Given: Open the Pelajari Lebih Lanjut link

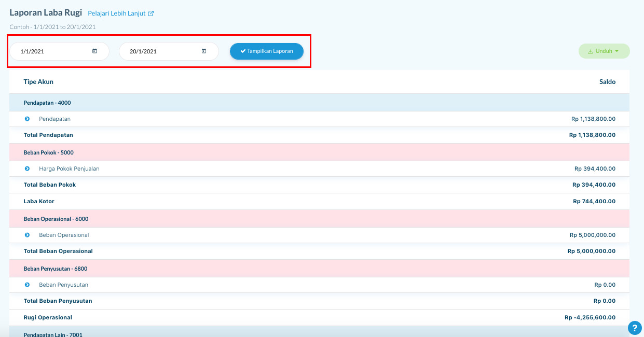Looking at the screenshot, I should [x=120, y=13].
